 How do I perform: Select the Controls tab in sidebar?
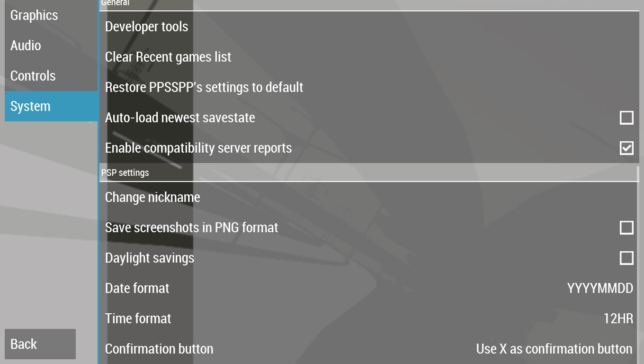click(33, 76)
